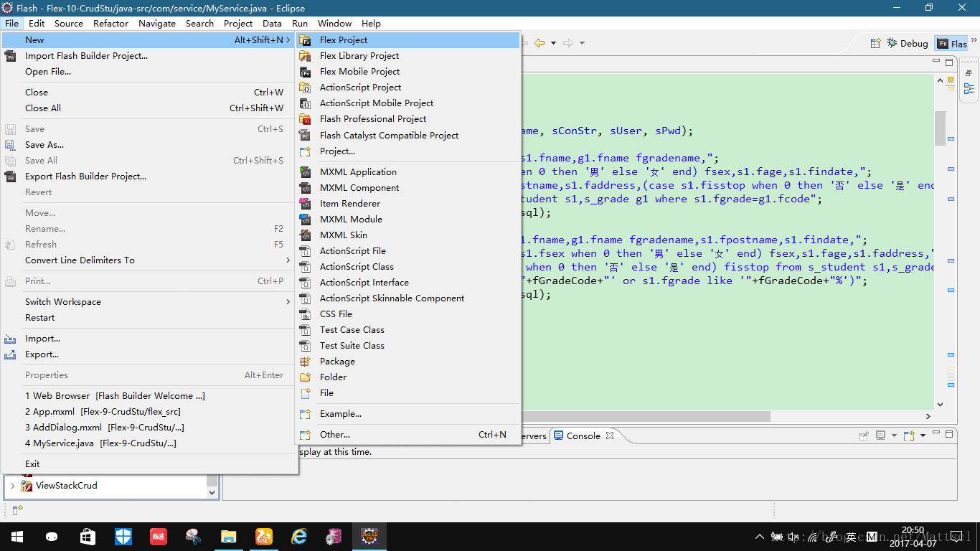This screenshot has width=980, height=551.
Task: Click the Flash Catalyst Compatible Project icon
Action: click(x=306, y=136)
